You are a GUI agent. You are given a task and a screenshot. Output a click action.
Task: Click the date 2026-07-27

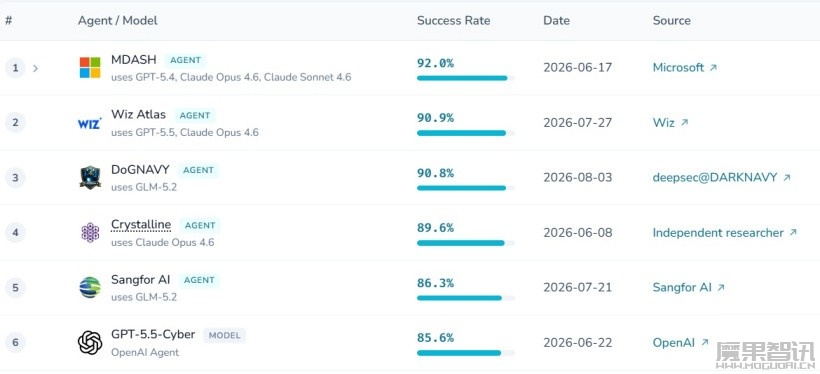pos(577,122)
